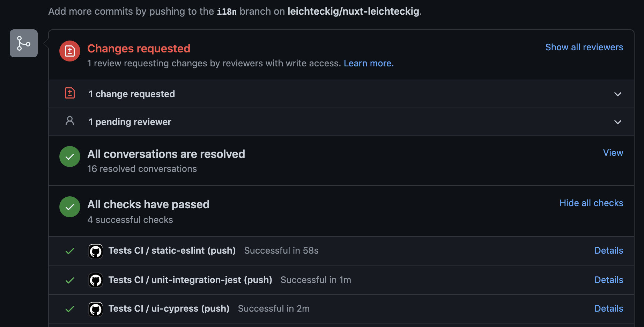
Task: Click the red changes requested icon
Action: 70,51
